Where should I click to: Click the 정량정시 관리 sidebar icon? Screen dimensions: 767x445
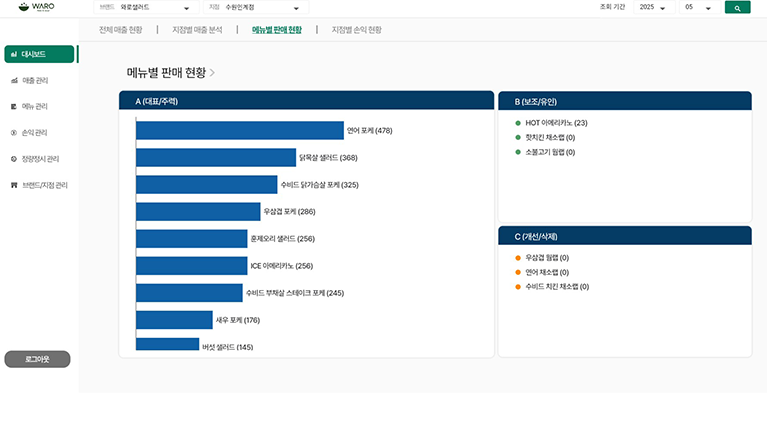click(x=13, y=159)
